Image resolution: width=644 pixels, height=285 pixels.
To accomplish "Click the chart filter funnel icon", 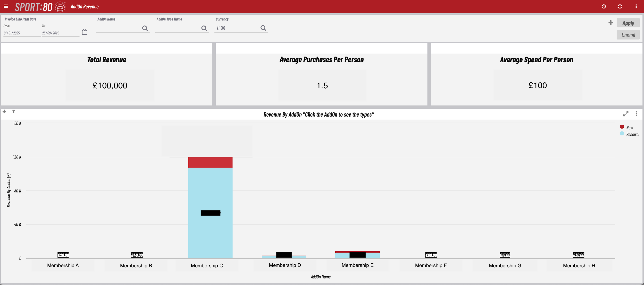I will [x=14, y=111].
